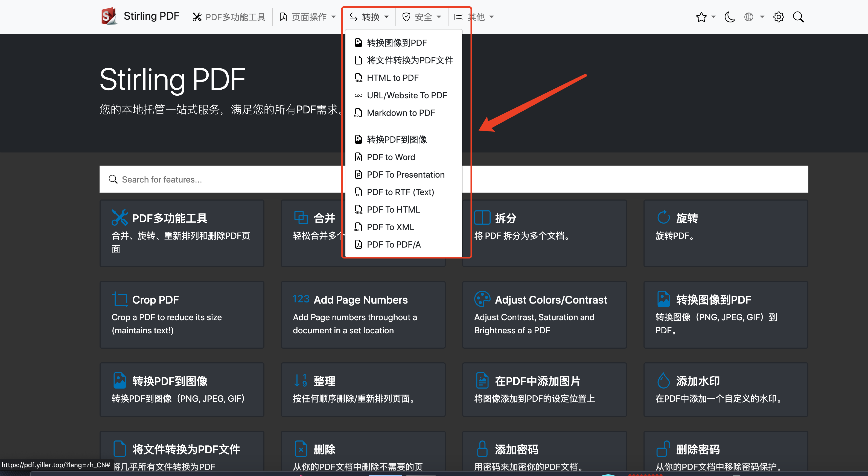868x476 pixels.
Task: Click the droplet icon on the 添加水印 card
Action: pos(663,380)
